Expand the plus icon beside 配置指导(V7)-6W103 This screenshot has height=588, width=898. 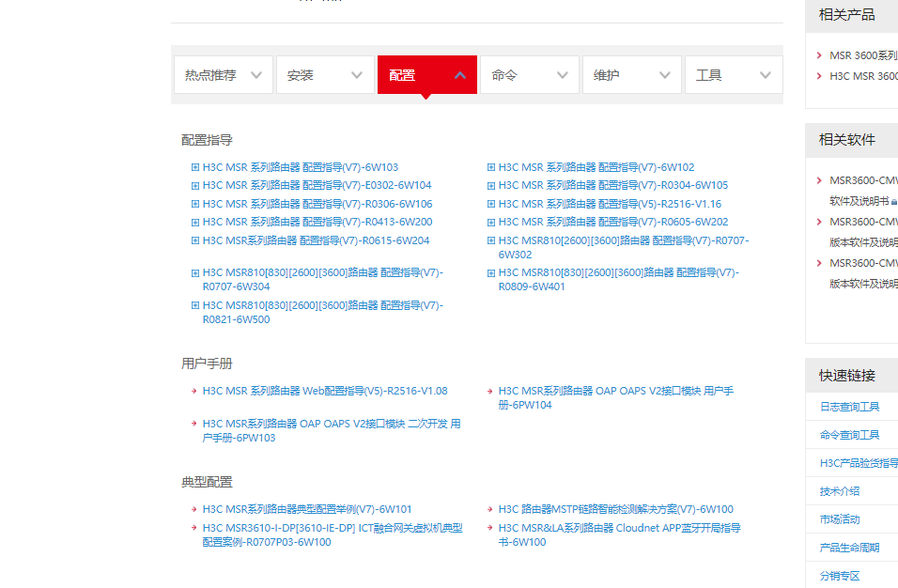tap(195, 167)
